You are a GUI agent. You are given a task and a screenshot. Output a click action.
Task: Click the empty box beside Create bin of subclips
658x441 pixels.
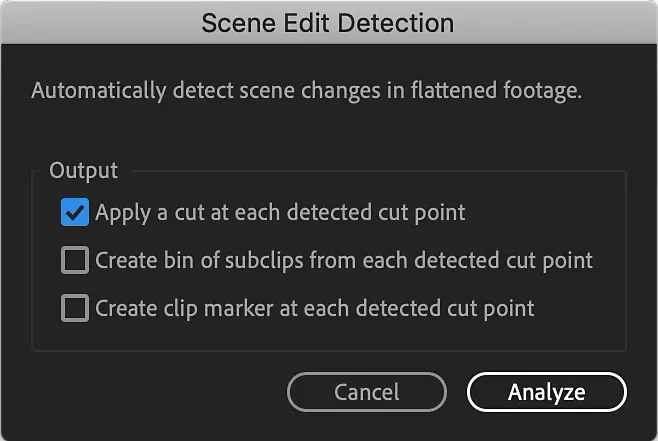pyautogui.click(x=75, y=261)
